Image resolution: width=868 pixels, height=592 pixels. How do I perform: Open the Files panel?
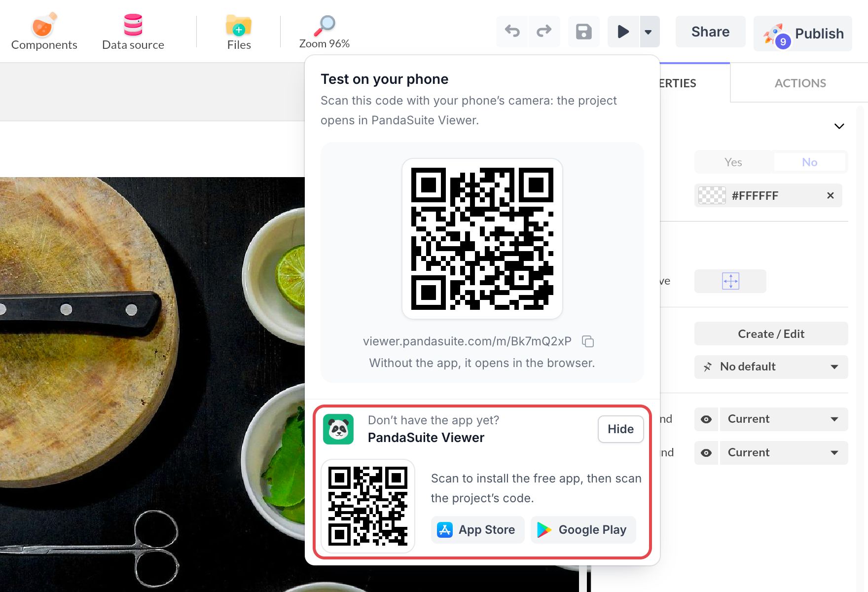[x=239, y=32]
